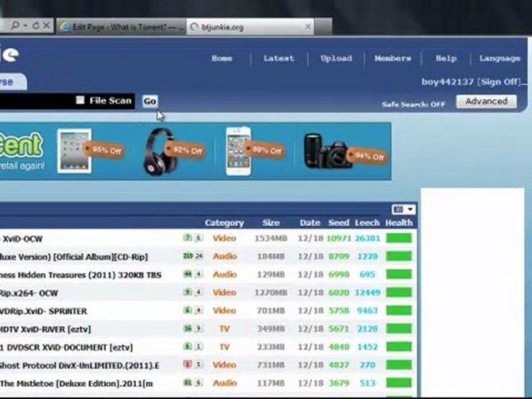Click the Sign Off link
532x399 pixels.
(499, 82)
